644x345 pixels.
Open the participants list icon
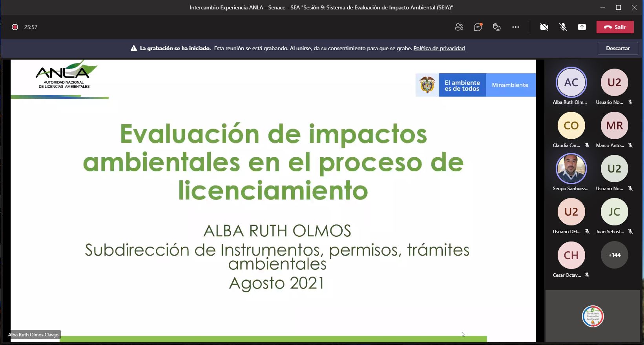click(459, 27)
